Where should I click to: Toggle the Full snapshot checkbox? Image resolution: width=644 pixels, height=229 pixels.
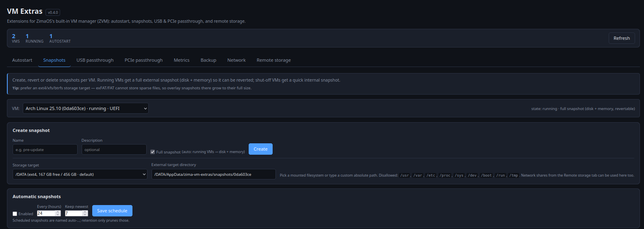[153, 152]
